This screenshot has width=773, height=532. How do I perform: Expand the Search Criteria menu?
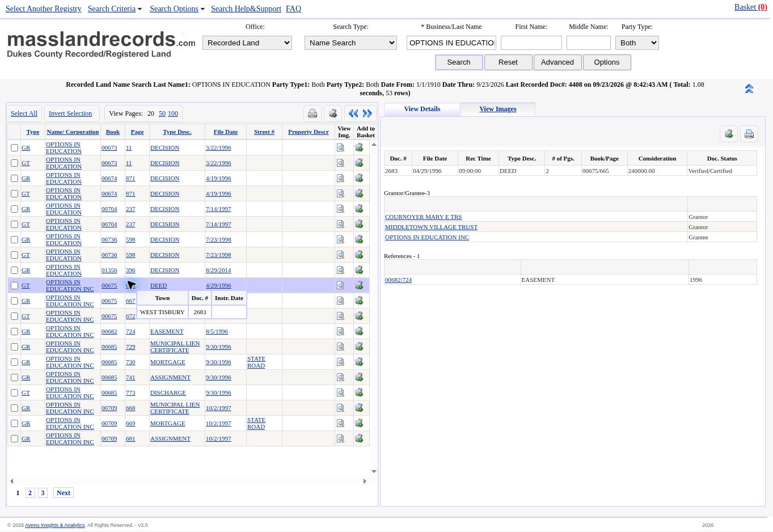[115, 9]
